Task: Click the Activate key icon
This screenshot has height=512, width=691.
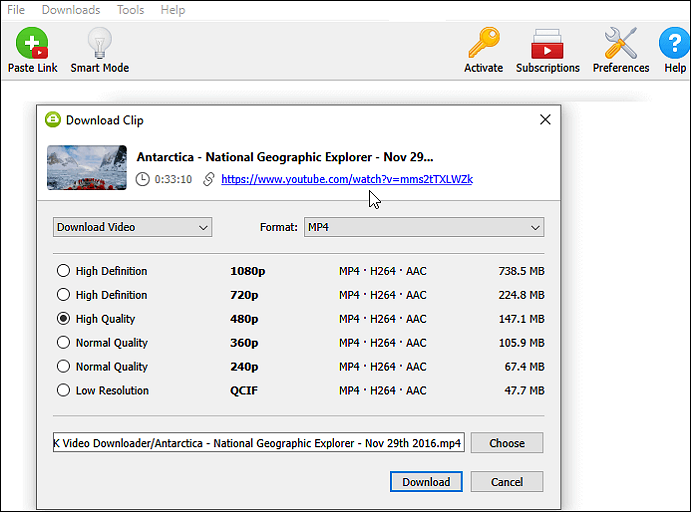Action: pyautogui.click(x=483, y=45)
